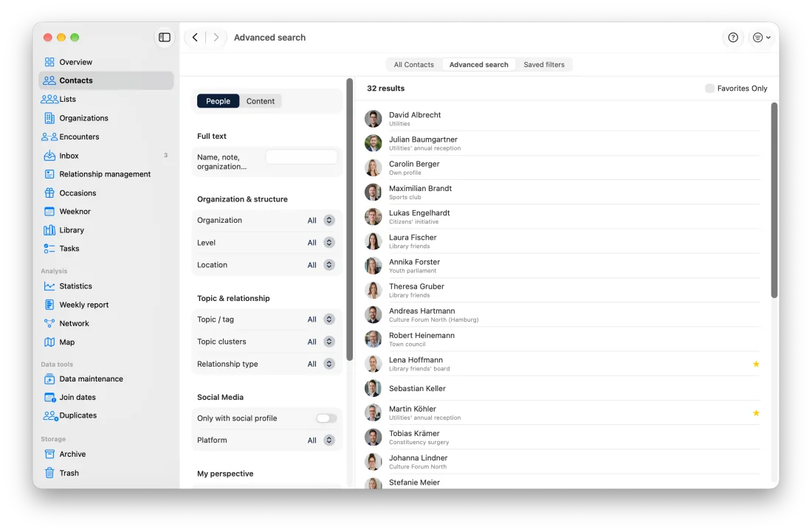
Task: Open the Location filter dropdown
Action: click(328, 265)
